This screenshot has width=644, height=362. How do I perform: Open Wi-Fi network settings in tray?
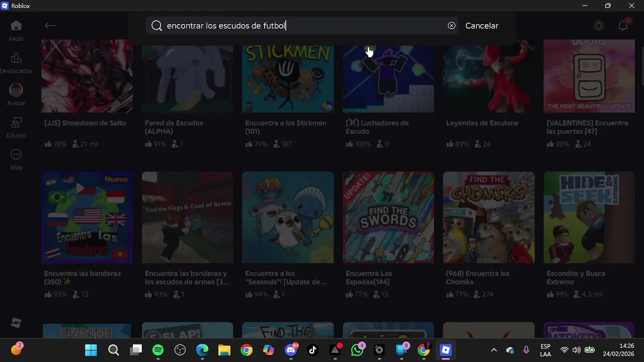(565, 350)
